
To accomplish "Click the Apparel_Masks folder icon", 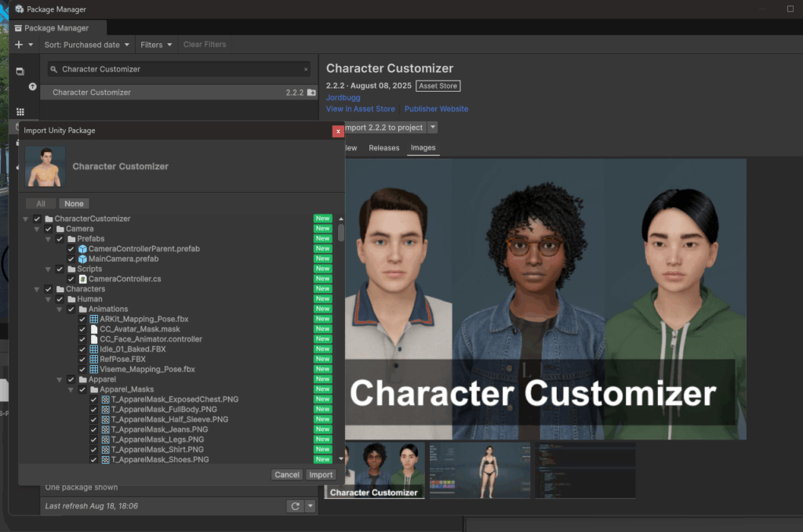I will [94, 389].
